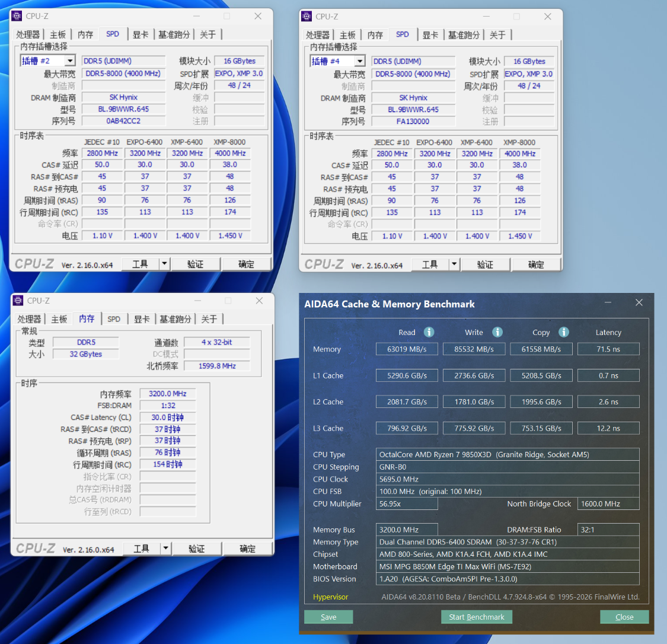Image resolution: width=667 pixels, height=644 pixels.
Task: Switch to 处理器 tab in memory CPU-Z window
Action: point(30,319)
